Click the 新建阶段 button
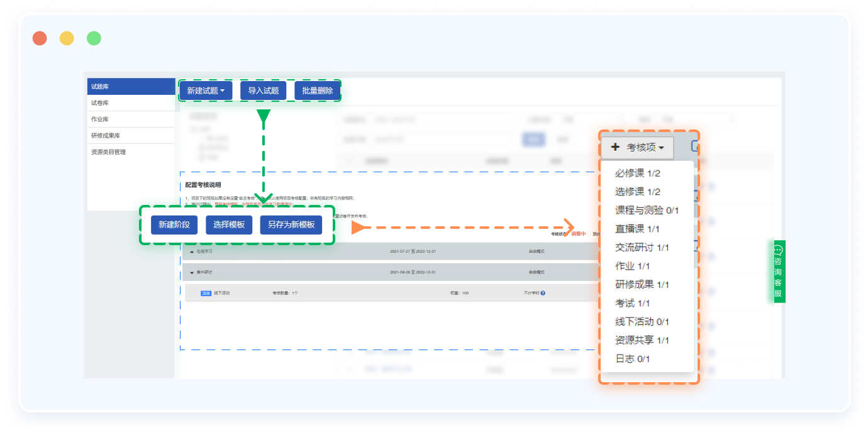The image size is (868, 435). pos(174,224)
